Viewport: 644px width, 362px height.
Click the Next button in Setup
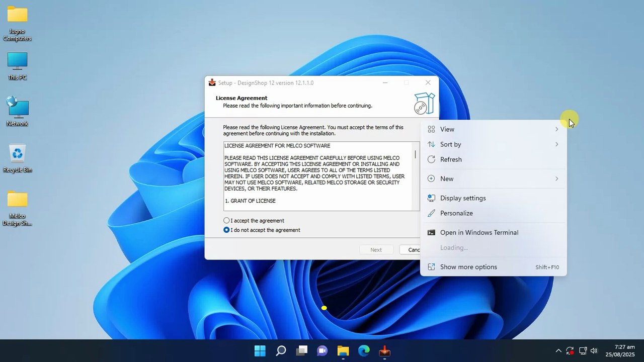(x=376, y=250)
